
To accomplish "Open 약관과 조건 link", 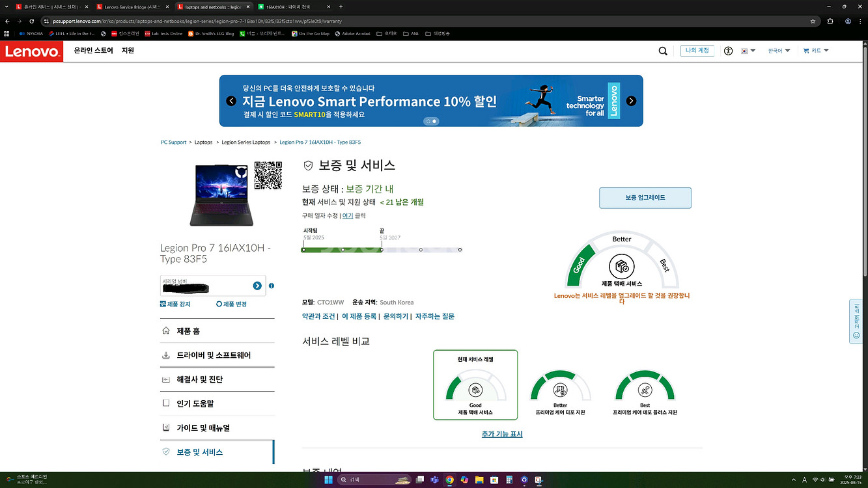I will (x=318, y=316).
